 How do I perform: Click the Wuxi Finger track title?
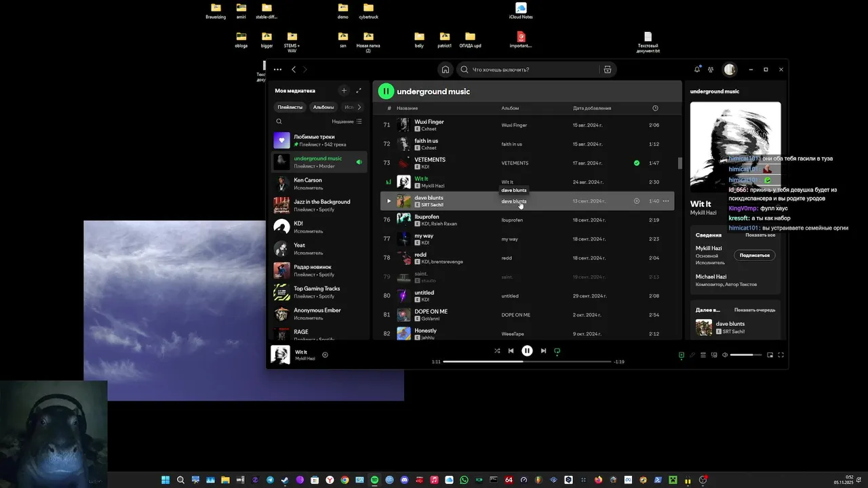coord(429,122)
